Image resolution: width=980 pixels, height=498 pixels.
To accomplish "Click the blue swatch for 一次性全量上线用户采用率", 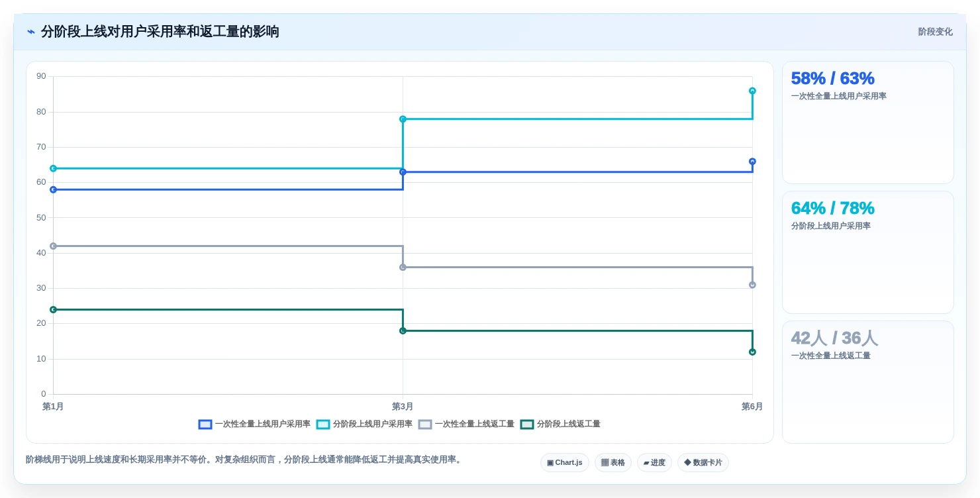I will [205, 424].
